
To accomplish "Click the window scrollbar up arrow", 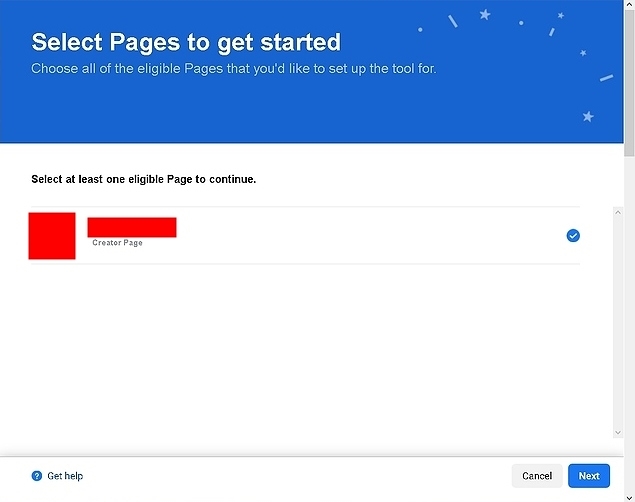I will point(629,6).
